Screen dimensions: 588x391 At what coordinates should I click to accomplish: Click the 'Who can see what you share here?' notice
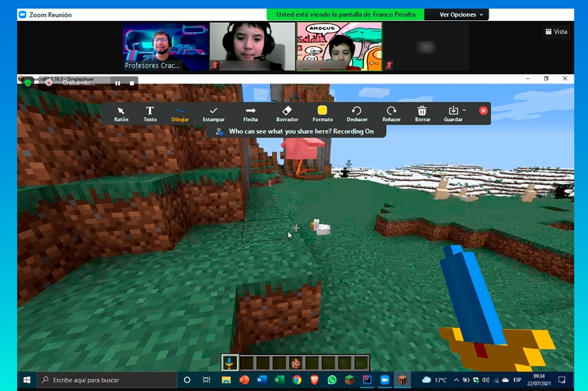(296, 131)
